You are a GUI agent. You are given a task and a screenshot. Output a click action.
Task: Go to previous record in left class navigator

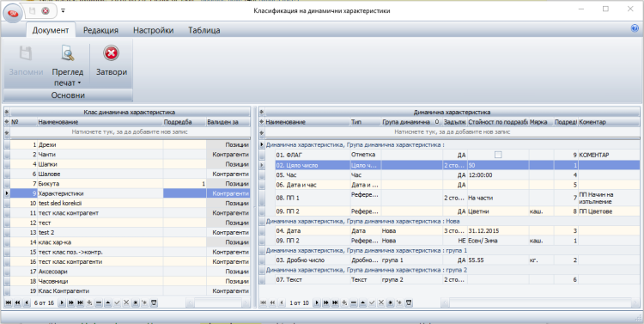click(27, 303)
